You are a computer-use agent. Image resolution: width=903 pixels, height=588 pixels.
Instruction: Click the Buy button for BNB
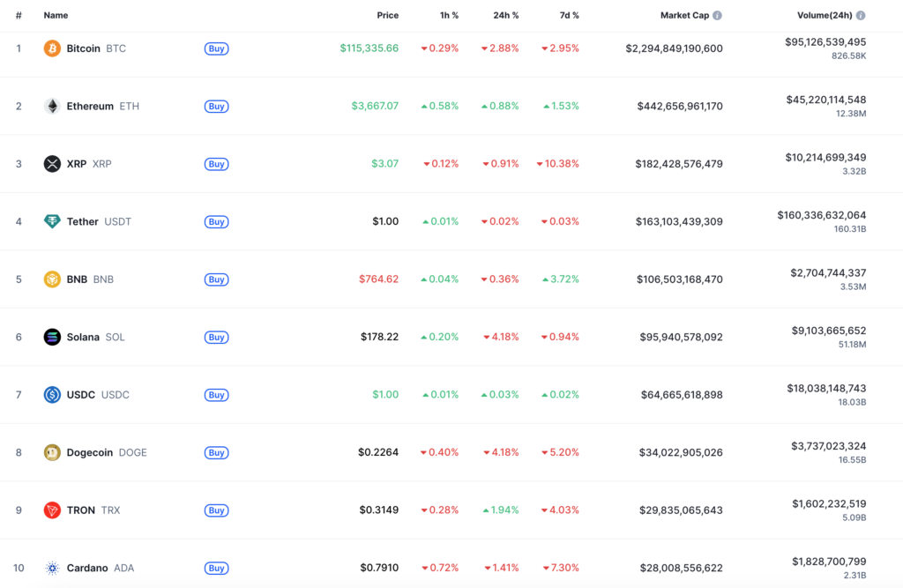pos(217,279)
